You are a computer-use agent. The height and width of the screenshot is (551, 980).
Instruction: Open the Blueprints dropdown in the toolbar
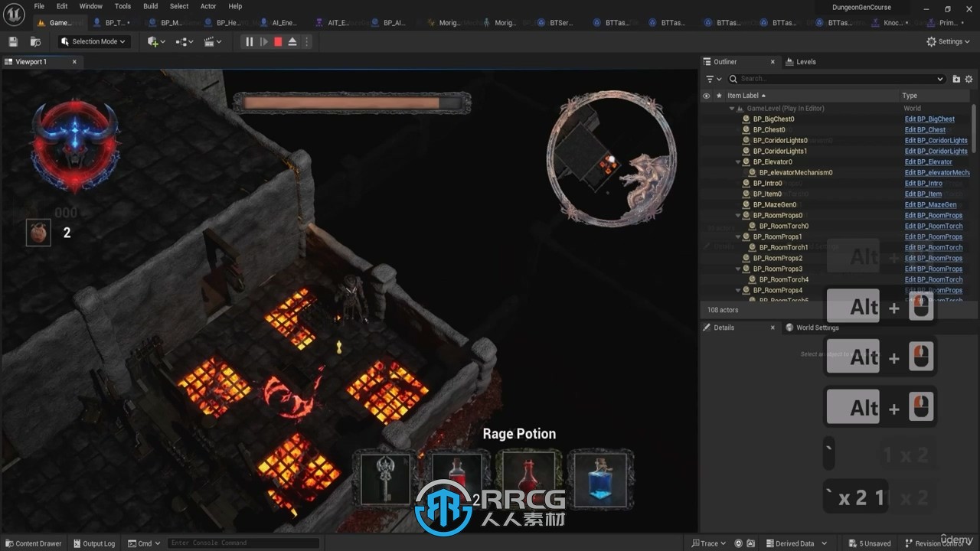click(x=184, y=41)
